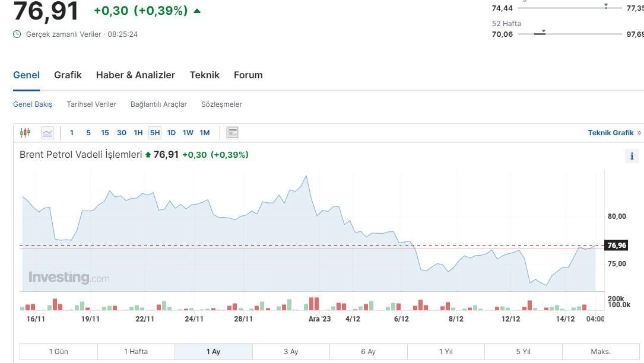Click the 76,96 current price label

pyautogui.click(x=616, y=246)
